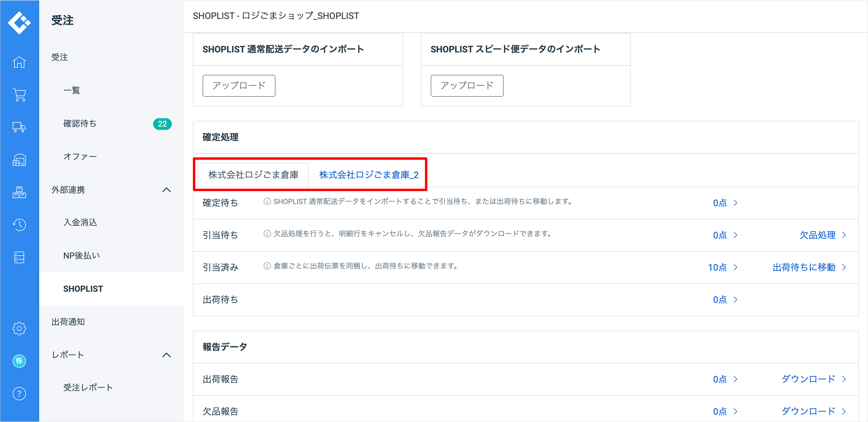Open the shopping cart orders icon
This screenshot has height=422, width=868.
(x=19, y=95)
